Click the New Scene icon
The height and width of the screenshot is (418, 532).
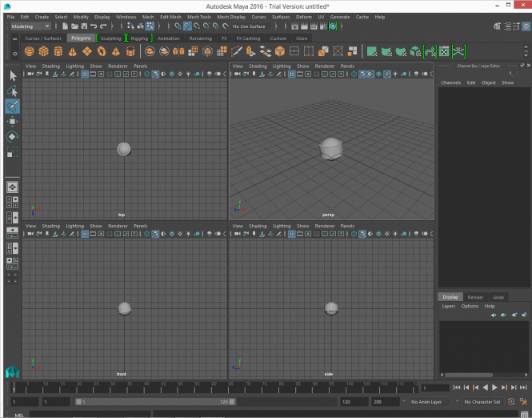click(x=65, y=26)
